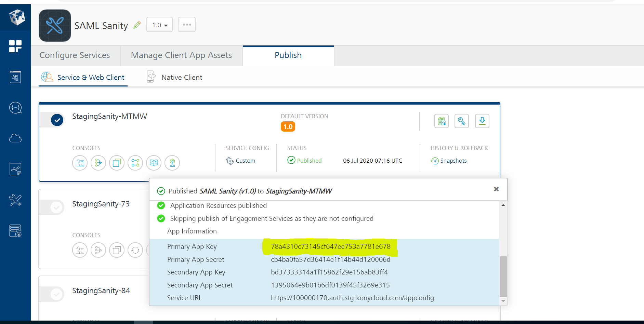Click the download icon for StagingSanity-MTMW

click(x=482, y=121)
